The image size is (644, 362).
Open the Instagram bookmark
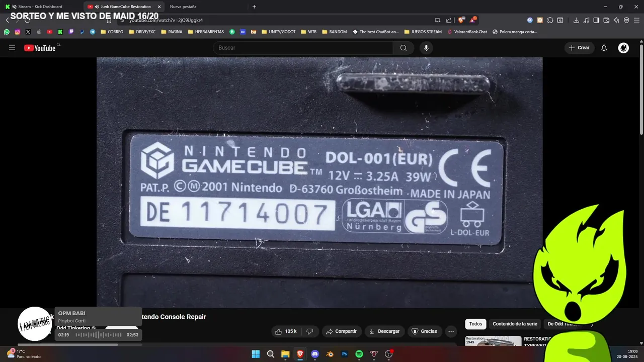point(17,32)
